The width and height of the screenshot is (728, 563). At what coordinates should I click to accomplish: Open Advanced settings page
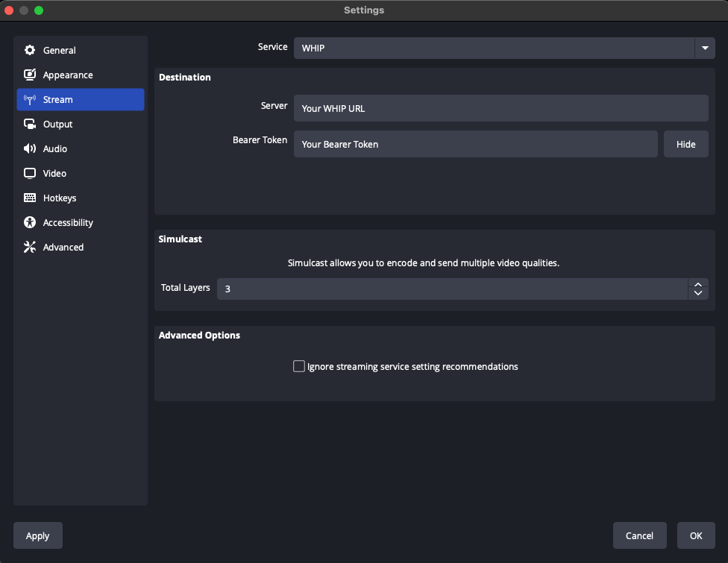[x=81, y=247]
